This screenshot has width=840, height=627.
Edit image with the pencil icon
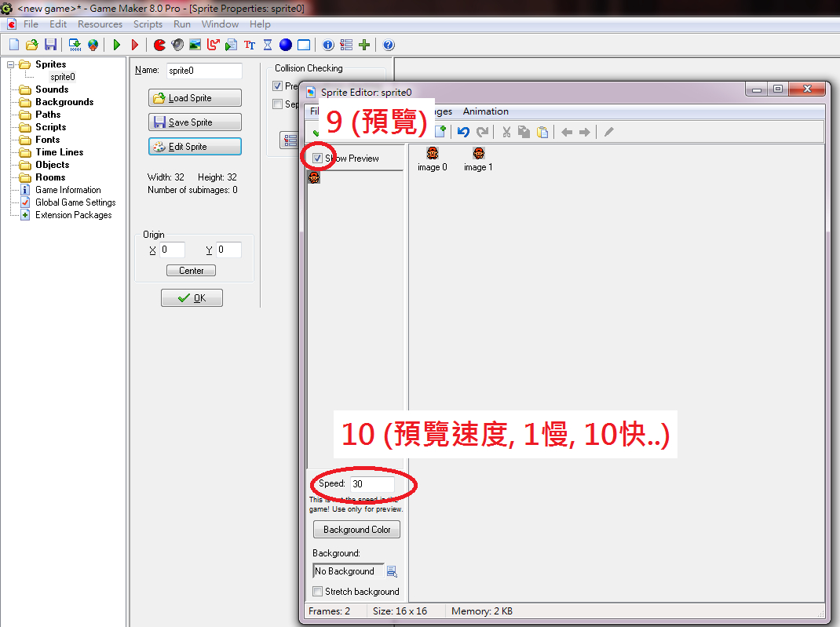coord(609,132)
